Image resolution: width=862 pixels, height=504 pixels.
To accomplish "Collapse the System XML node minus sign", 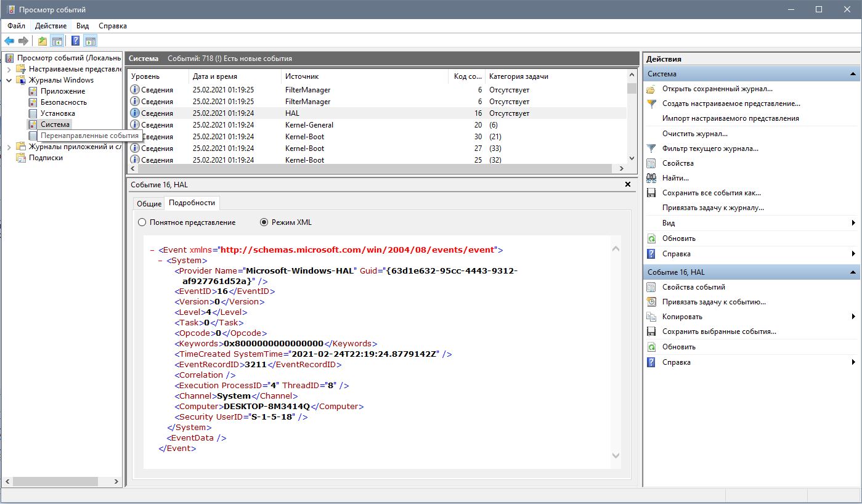I will point(160,261).
